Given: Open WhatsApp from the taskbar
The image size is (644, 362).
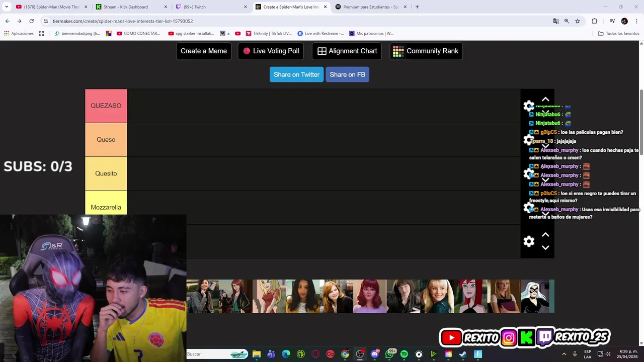Looking at the screenshot, I should click(389, 354).
